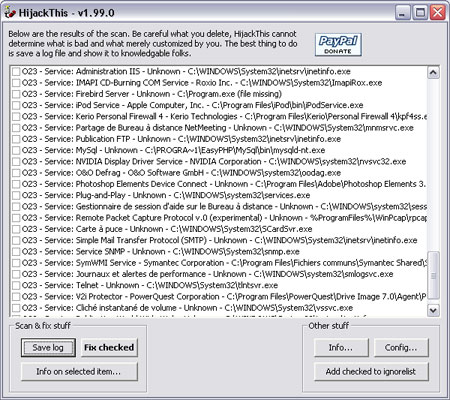Screen dimensions: 450x400
Task: Tick the Firebird Server checkbox
Action: click(x=16, y=94)
